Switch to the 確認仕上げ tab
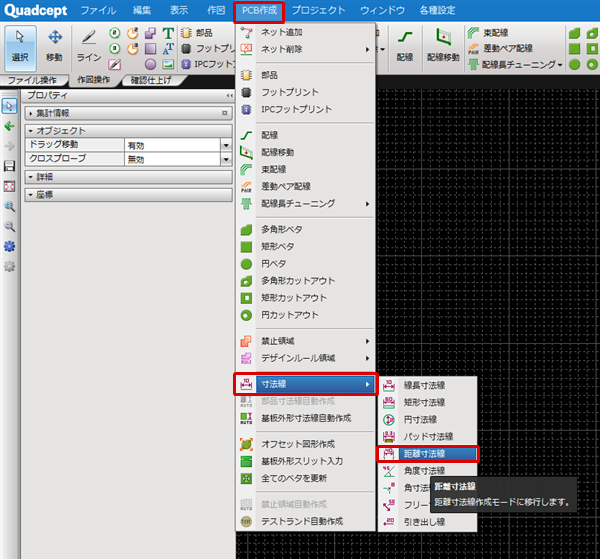The height and width of the screenshot is (559, 600). (151, 80)
